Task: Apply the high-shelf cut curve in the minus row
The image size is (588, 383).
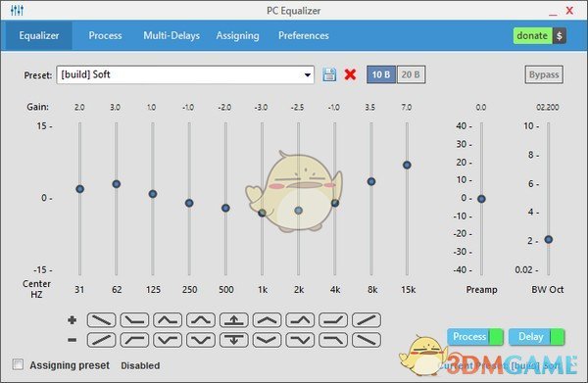Action: [x=333, y=340]
